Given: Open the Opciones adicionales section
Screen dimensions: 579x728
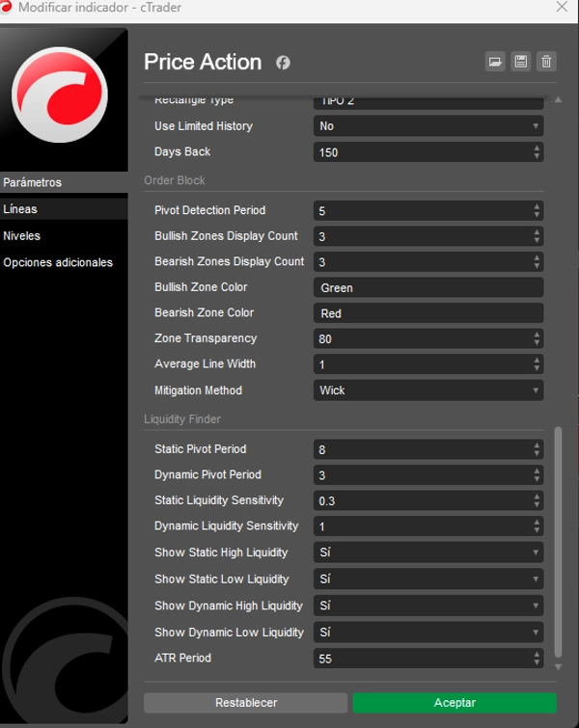Looking at the screenshot, I should [58, 262].
